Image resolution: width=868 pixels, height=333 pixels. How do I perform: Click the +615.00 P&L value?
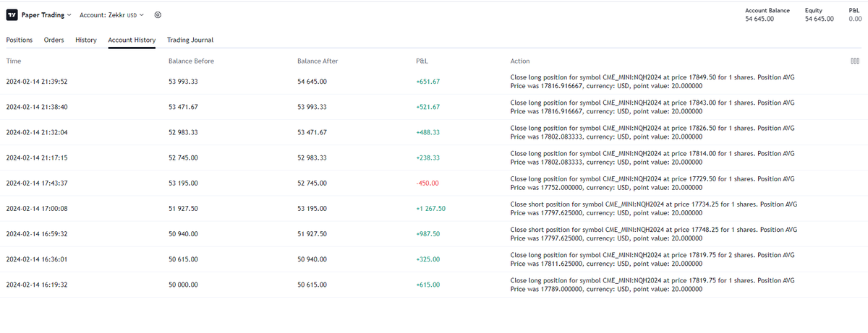(x=427, y=285)
